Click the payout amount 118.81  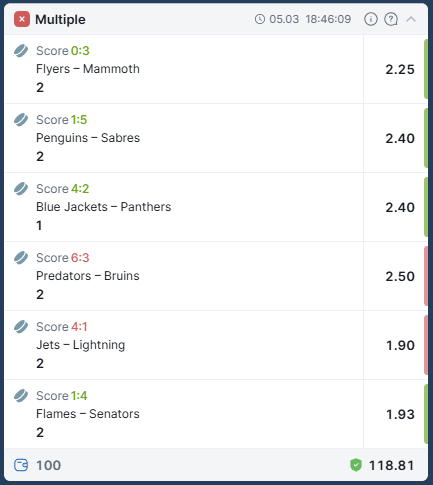[391, 465]
